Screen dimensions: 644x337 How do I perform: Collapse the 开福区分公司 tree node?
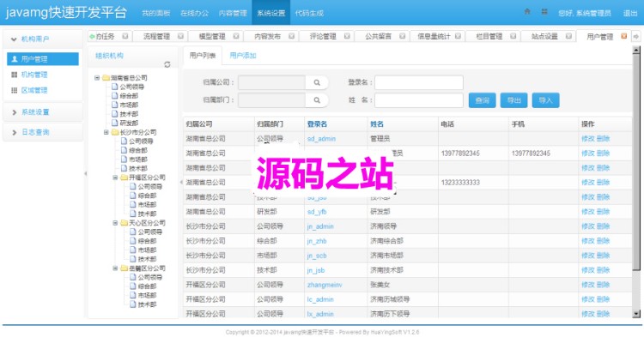pos(115,178)
